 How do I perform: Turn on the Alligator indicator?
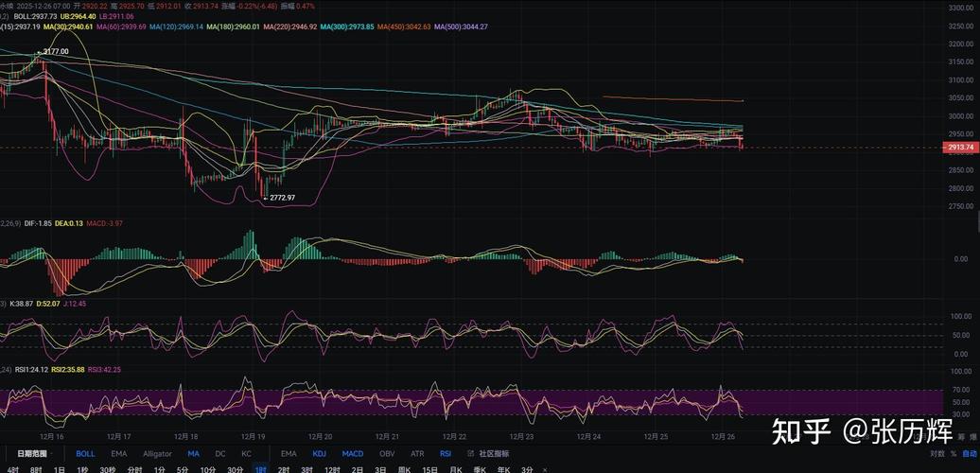point(157,454)
